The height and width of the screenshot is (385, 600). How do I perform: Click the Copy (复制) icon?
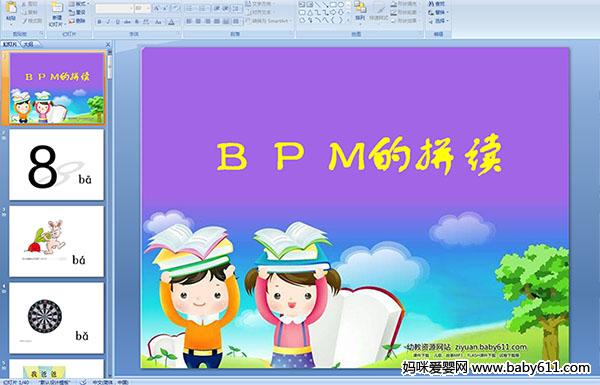(24, 12)
